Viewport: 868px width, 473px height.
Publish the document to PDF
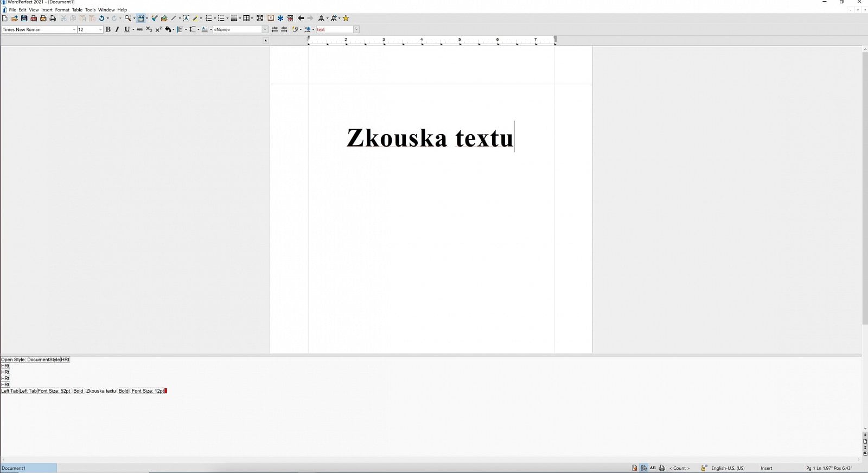(34, 18)
